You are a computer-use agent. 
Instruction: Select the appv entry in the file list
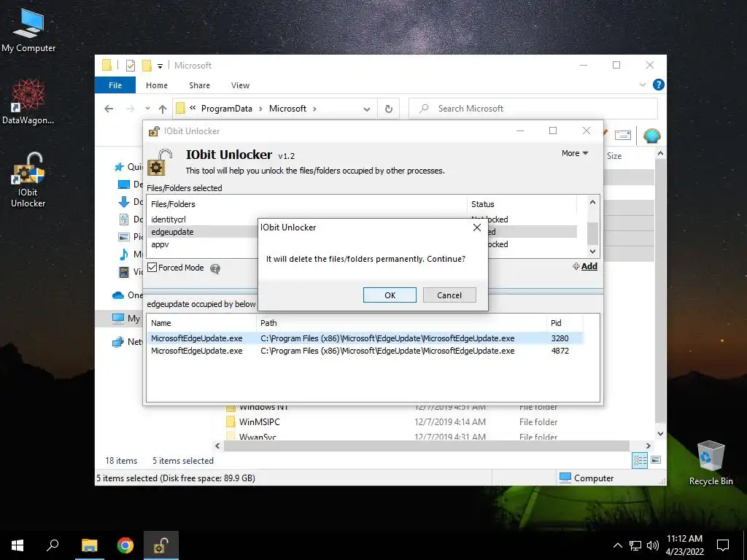160,244
